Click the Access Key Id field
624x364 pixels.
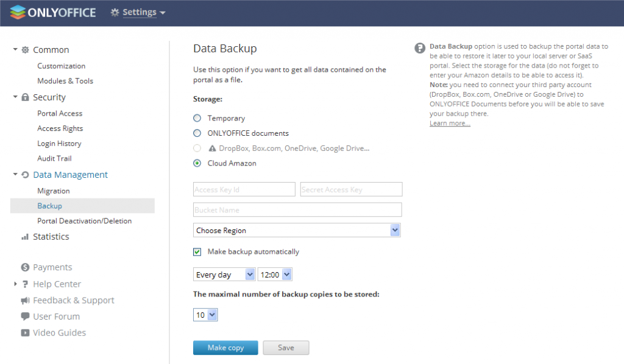[x=244, y=189]
